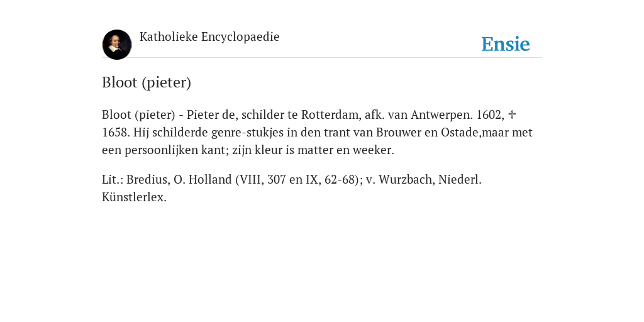Click the circular portrait avatar image
644x322 pixels.
(117, 45)
